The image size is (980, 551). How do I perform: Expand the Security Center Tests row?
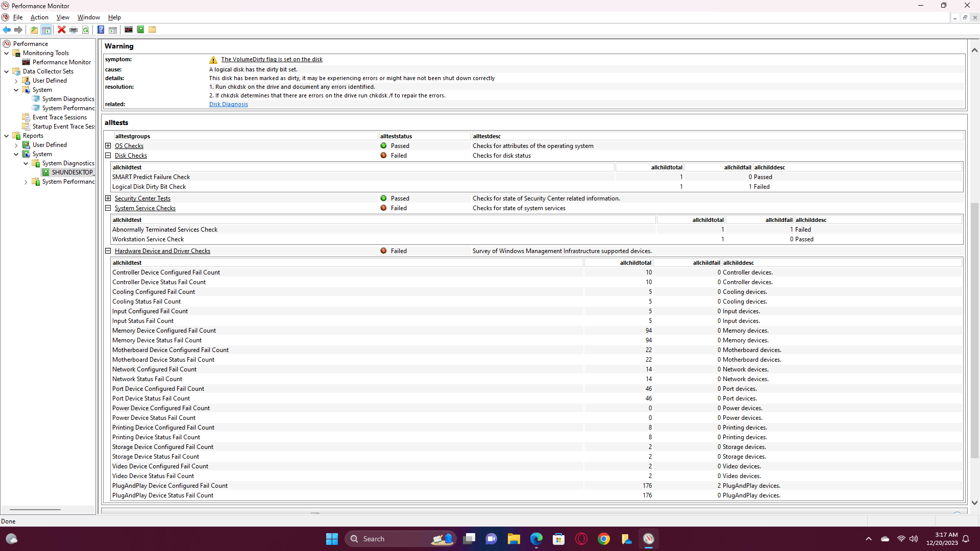click(x=108, y=198)
